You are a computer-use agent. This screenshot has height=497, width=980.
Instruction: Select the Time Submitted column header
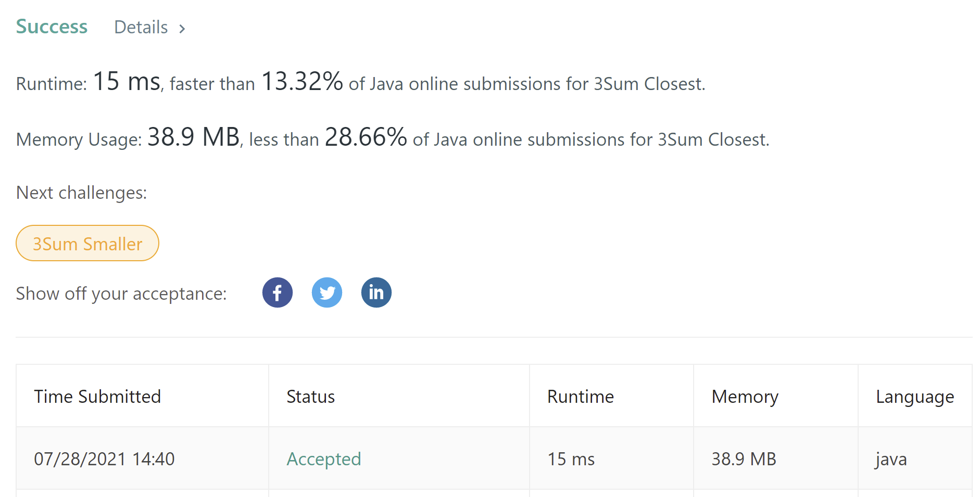click(97, 397)
